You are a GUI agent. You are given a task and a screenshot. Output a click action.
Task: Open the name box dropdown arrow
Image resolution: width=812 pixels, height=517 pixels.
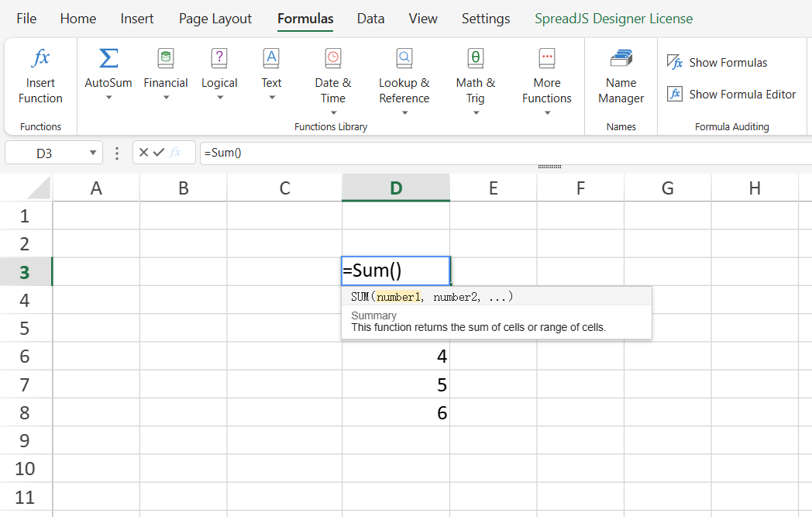tap(93, 153)
